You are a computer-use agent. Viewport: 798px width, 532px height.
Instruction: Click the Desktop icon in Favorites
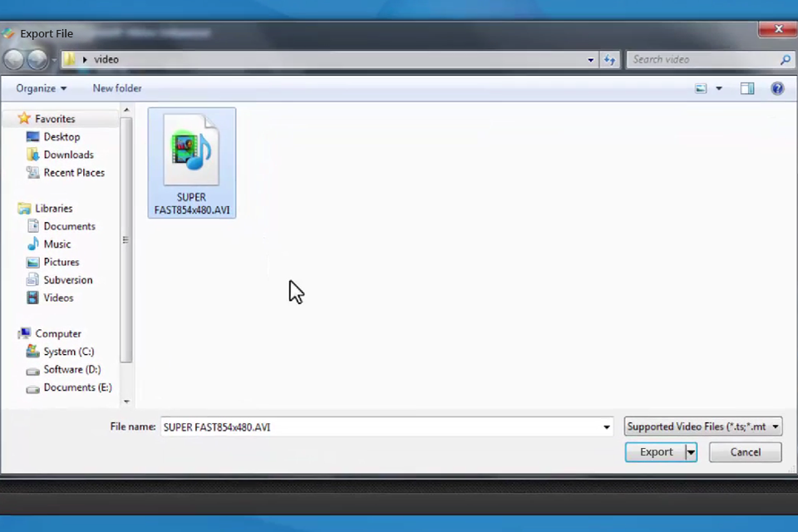pyautogui.click(x=32, y=136)
